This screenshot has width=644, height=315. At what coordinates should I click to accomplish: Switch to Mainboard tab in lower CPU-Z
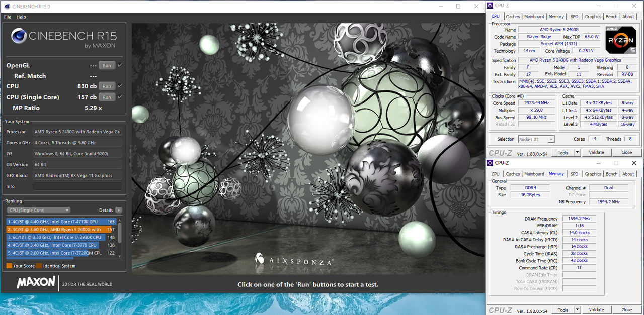click(x=534, y=174)
